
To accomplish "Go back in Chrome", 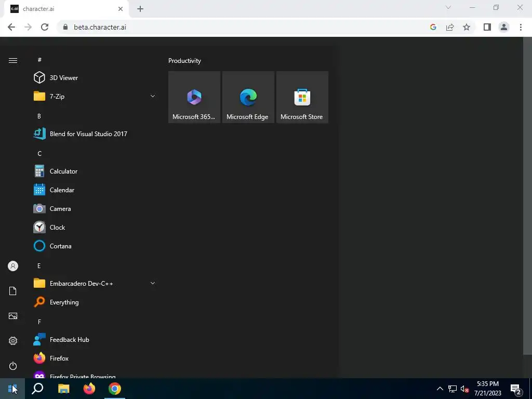I will point(11,27).
